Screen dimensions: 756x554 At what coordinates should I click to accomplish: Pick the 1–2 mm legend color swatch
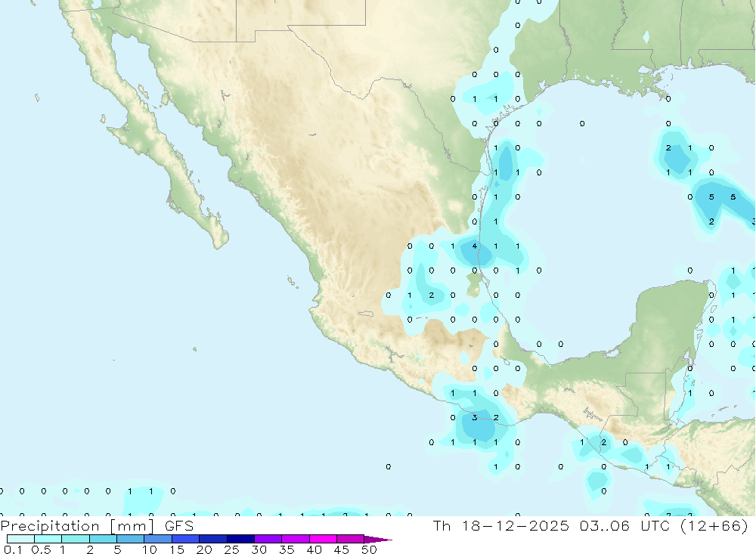coord(76,539)
